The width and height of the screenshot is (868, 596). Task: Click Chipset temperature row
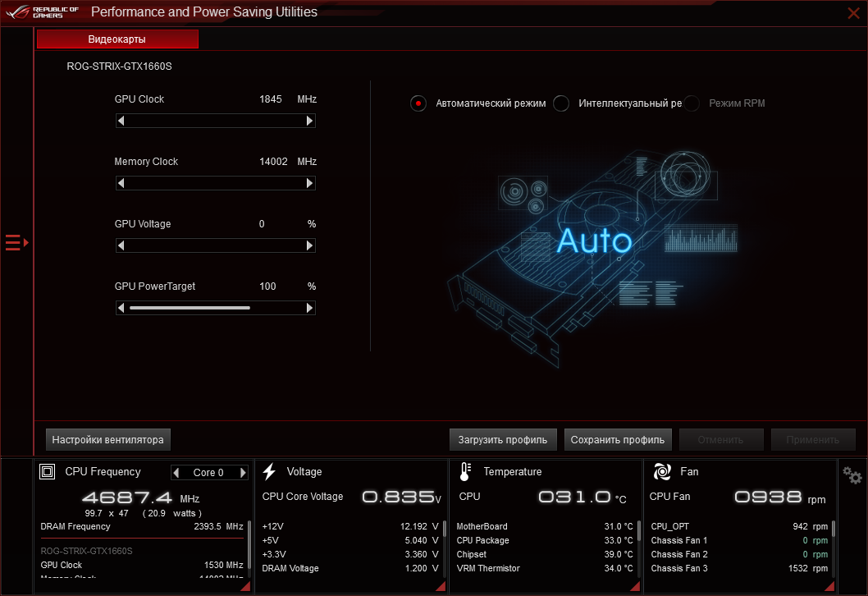click(545, 554)
